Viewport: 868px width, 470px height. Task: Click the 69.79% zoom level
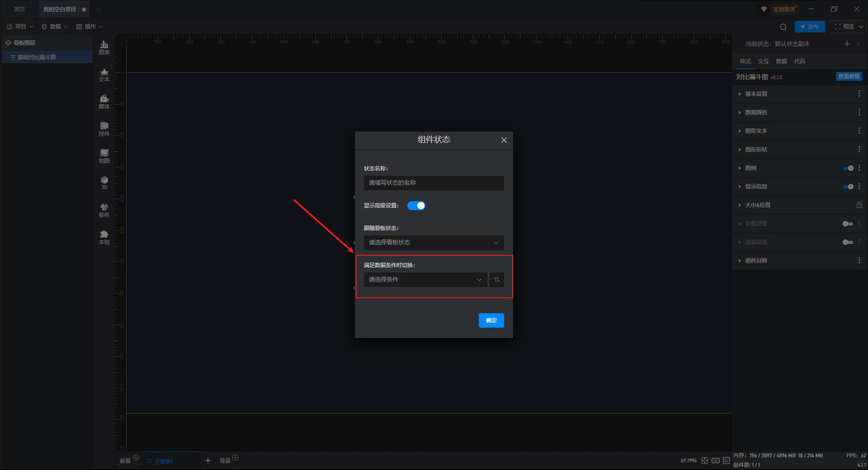(x=688, y=461)
